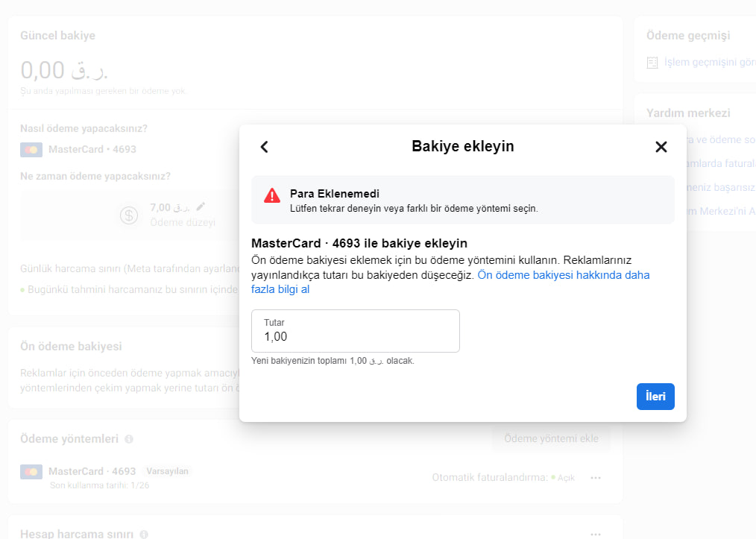
Task: Open Ön ödeme bakiyesi hakkında daha fazla bilgi link
Action: (450, 282)
